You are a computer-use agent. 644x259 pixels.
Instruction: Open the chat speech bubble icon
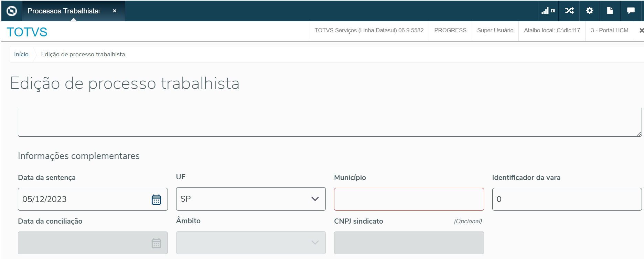click(631, 11)
